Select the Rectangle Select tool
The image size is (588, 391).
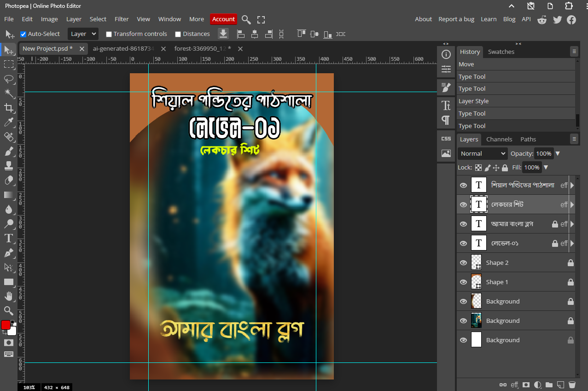pyautogui.click(x=9, y=64)
